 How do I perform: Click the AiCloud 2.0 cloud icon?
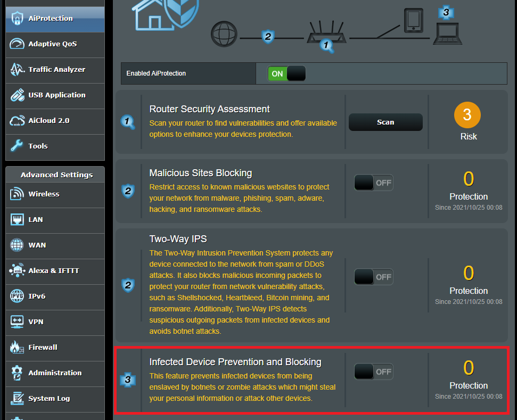(x=17, y=121)
